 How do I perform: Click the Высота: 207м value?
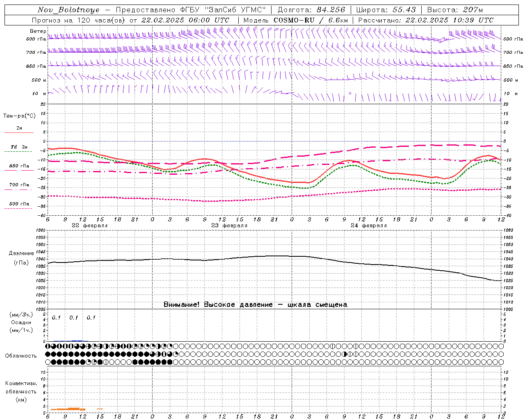[x=455, y=10]
